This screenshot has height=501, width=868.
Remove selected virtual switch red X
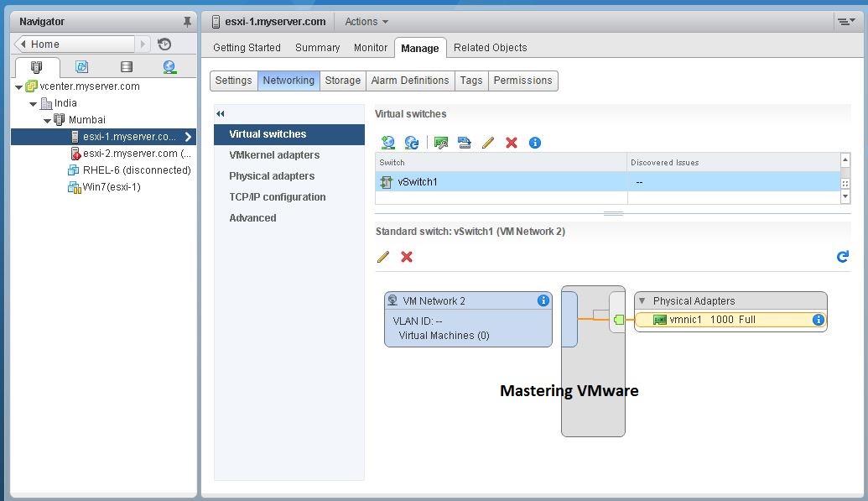[512, 143]
